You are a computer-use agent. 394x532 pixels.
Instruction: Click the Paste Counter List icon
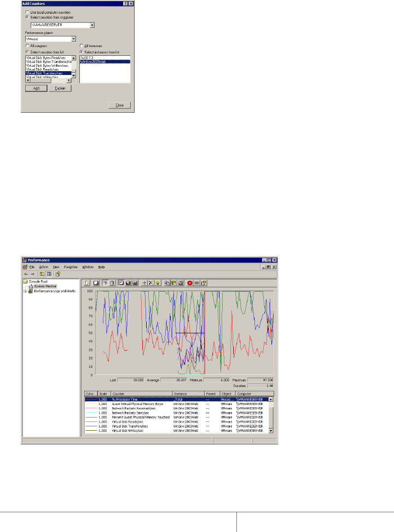pyautogui.click(x=174, y=282)
